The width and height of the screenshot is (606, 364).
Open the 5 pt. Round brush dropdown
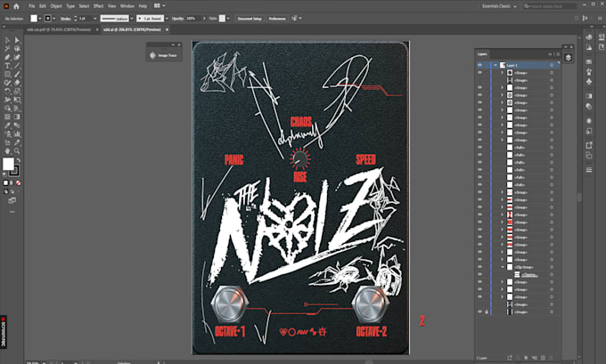coord(167,19)
